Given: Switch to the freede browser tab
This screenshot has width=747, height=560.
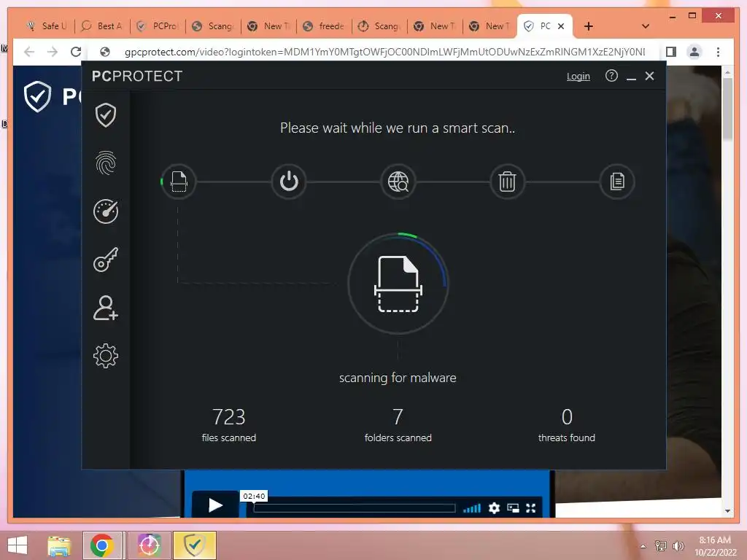Looking at the screenshot, I should coord(324,26).
